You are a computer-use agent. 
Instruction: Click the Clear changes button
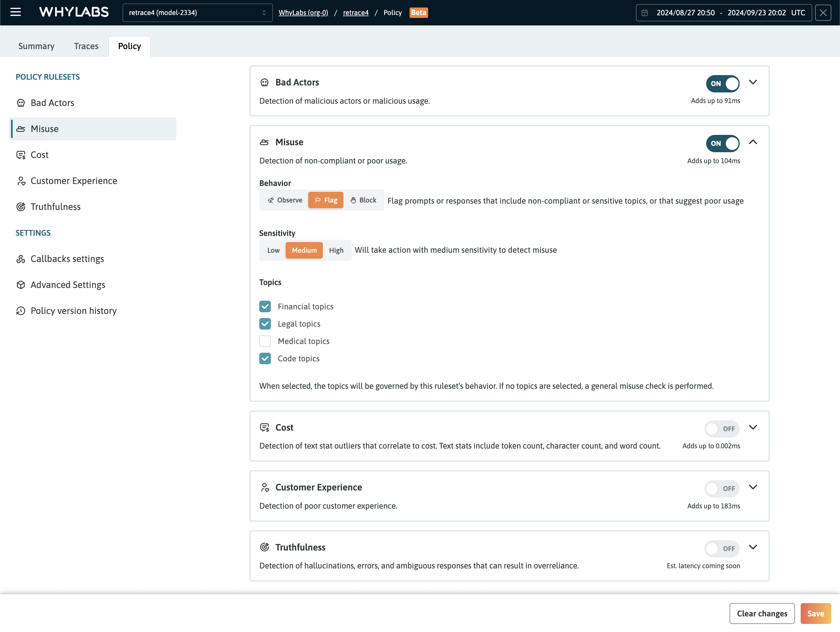pyautogui.click(x=762, y=613)
